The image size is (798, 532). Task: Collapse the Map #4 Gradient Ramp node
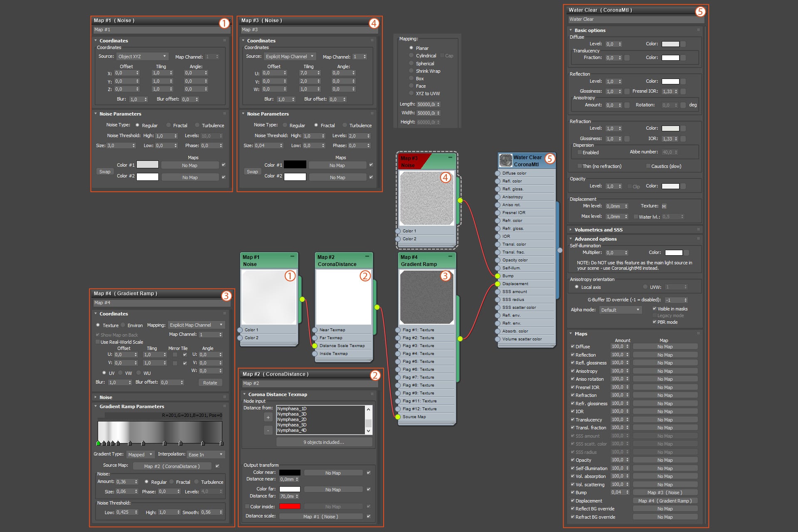coord(450,256)
